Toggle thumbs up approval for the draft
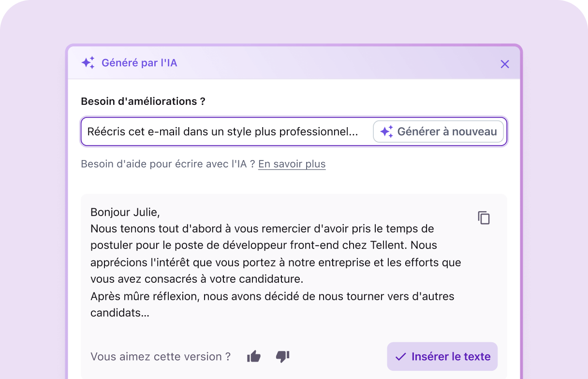The width and height of the screenshot is (588, 379). pos(253,356)
